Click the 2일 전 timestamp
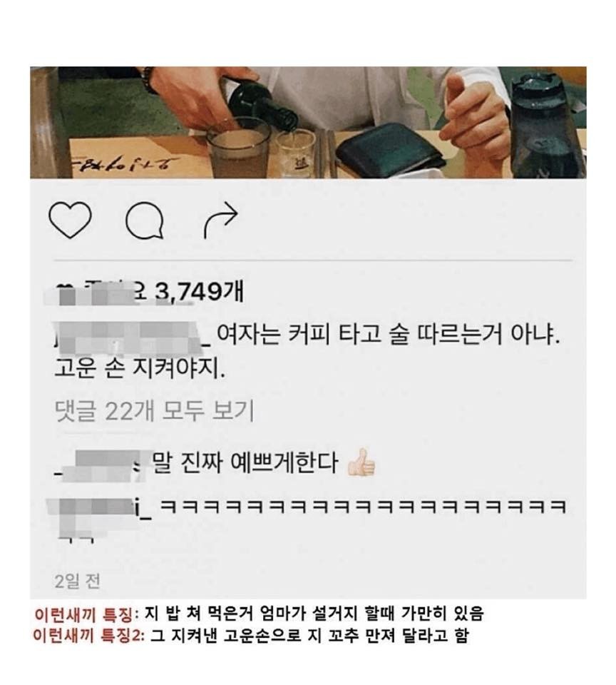 coord(78,582)
